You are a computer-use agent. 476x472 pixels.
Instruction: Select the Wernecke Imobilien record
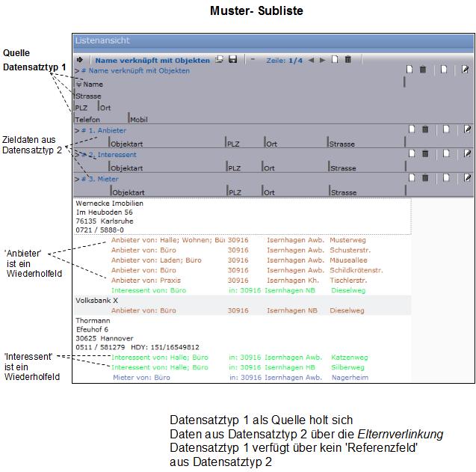109,203
